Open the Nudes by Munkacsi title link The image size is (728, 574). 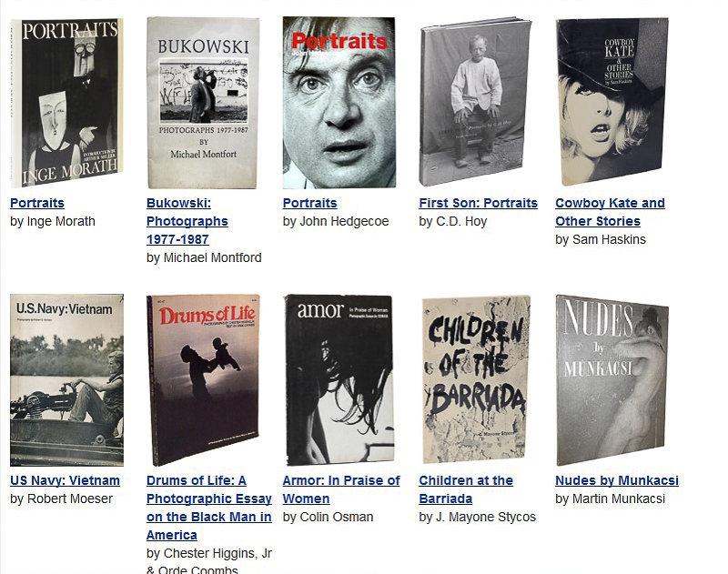pyautogui.click(x=617, y=480)
